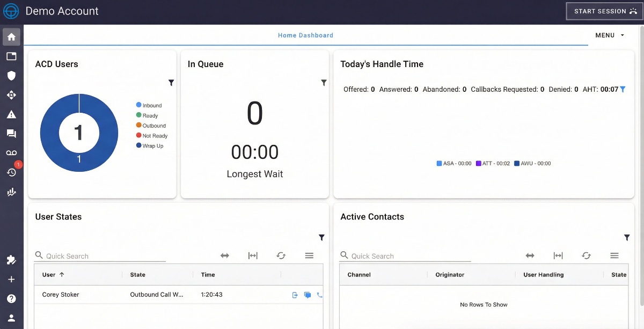This screenshot has height=329, width=644.
Task: Click inside the Active Contacts Quick Search field
Action: click(408, 255)
